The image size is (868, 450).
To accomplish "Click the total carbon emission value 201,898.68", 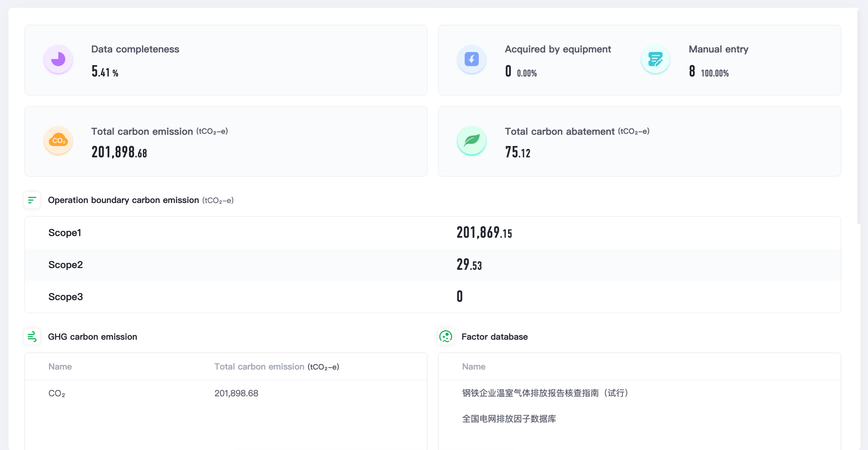I will point(119,152).
